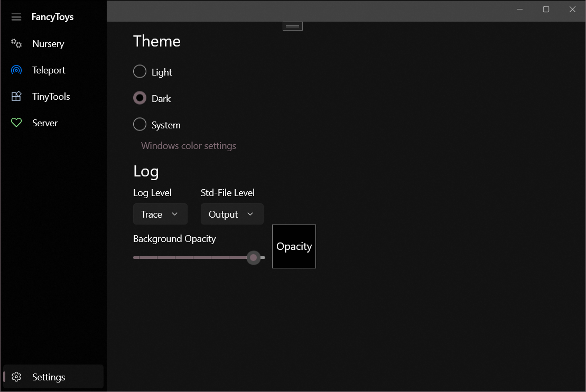Open the Log Level dropdown showing Trace
Viewport: 586px width, 392px height.
click(x=160, y=214)
